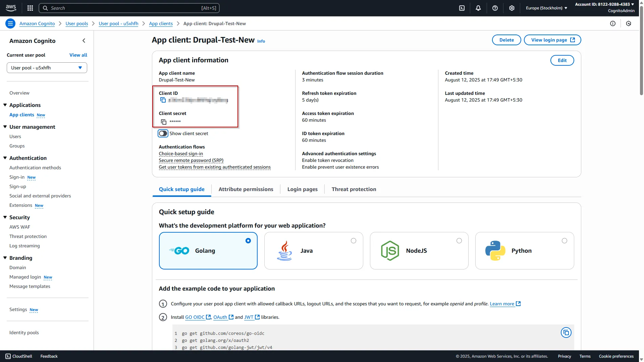Open User pools breadcrumb link
Image resolution: width=644 pixels, height=362 pixels.
(x=77, y=23)
